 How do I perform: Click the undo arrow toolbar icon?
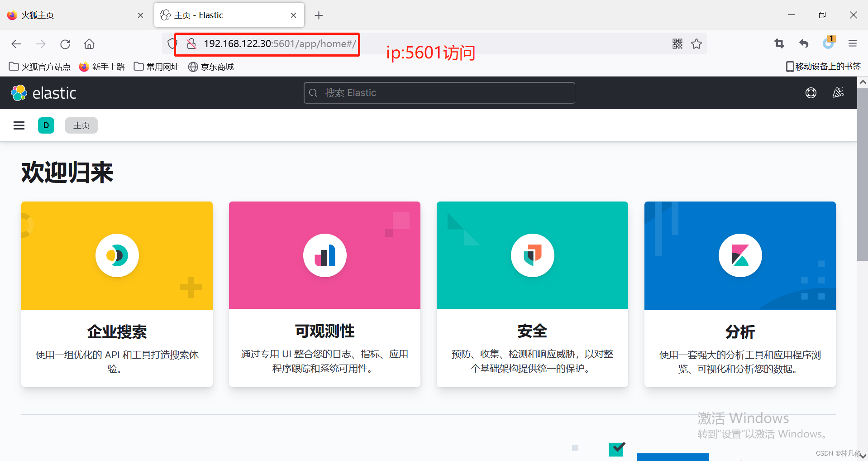click(804, 44)
